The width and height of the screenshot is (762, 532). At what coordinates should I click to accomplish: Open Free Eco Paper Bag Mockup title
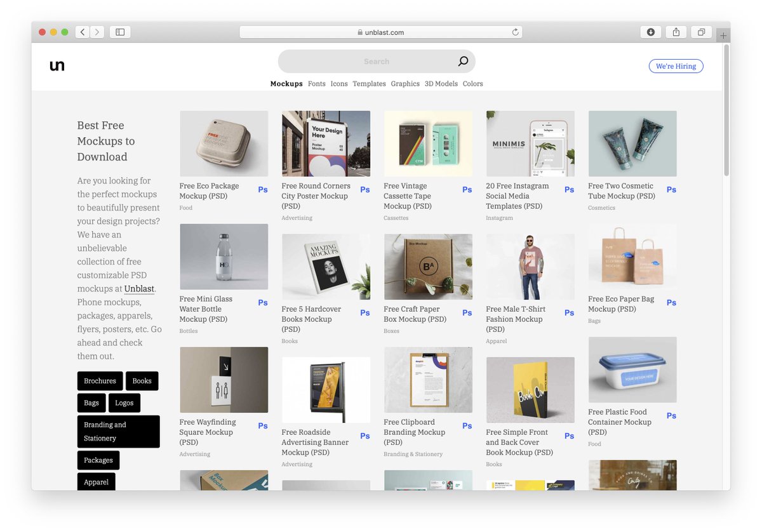pyautogui.click(x=621, y=304)
